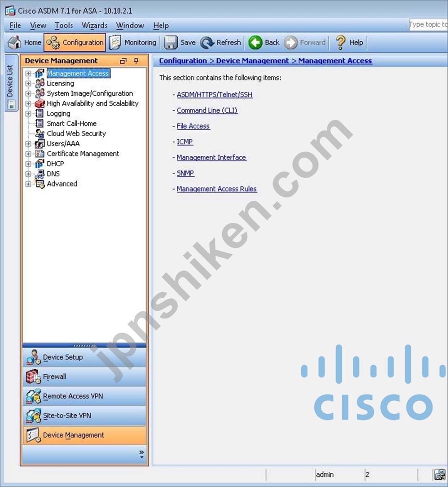Viewport: 448px width, 487px height.
Task: Open the Window menu
Action: [130, 26]
